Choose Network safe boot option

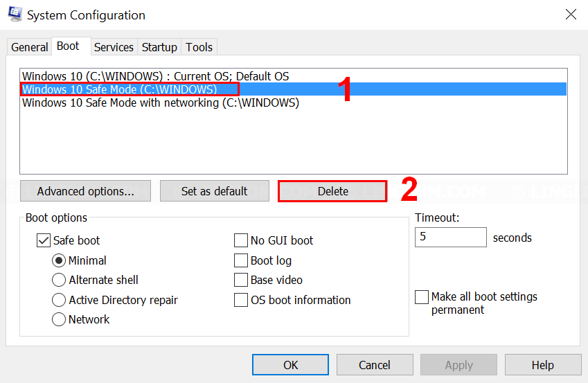point(58,319)
